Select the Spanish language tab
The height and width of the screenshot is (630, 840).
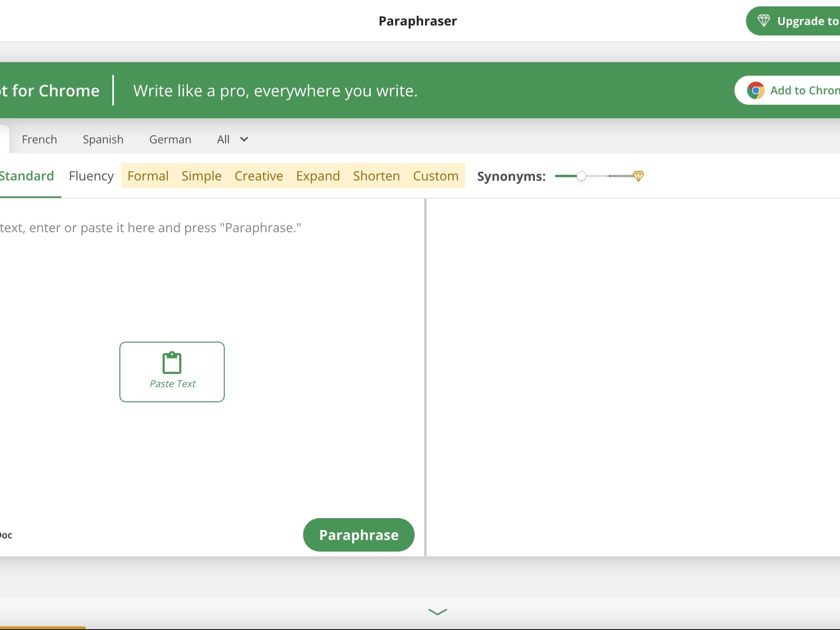[103, 139]
